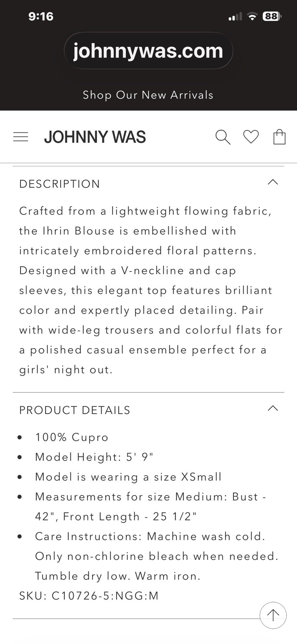Tap the 100% Cupro detail line
Viewport: 297px width, 644px height.
pos(72,437)
